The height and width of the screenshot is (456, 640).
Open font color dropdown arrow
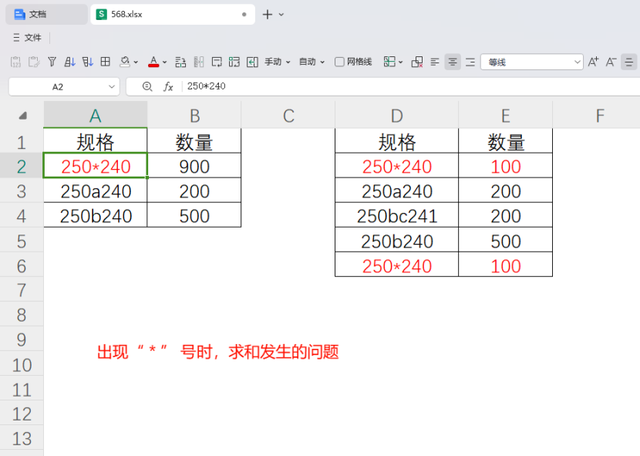164,62
